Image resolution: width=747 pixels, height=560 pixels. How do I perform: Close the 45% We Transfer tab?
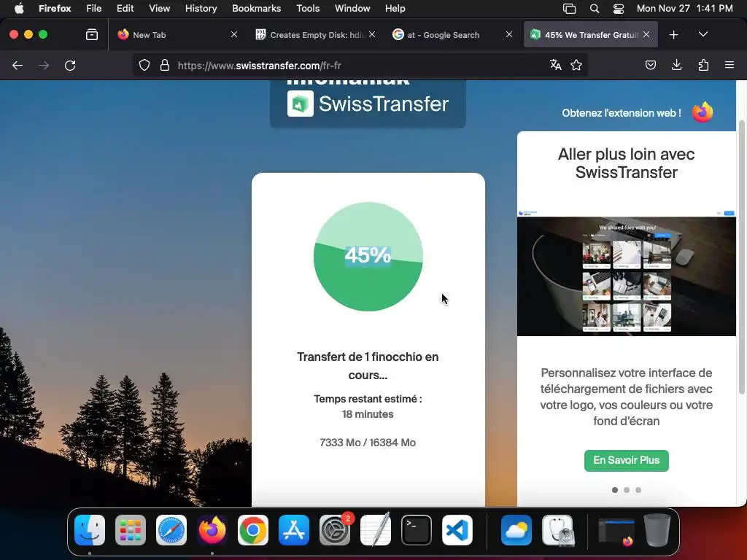pos(646,35)
